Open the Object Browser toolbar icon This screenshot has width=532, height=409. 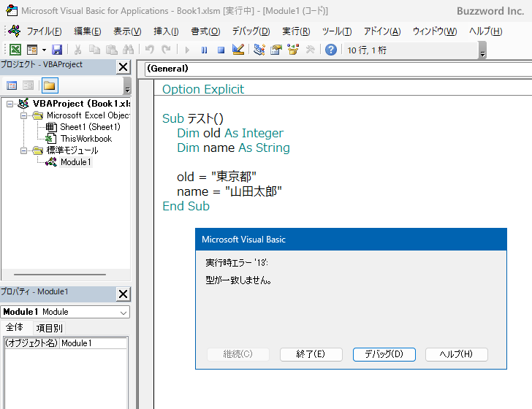click(293, 50)
